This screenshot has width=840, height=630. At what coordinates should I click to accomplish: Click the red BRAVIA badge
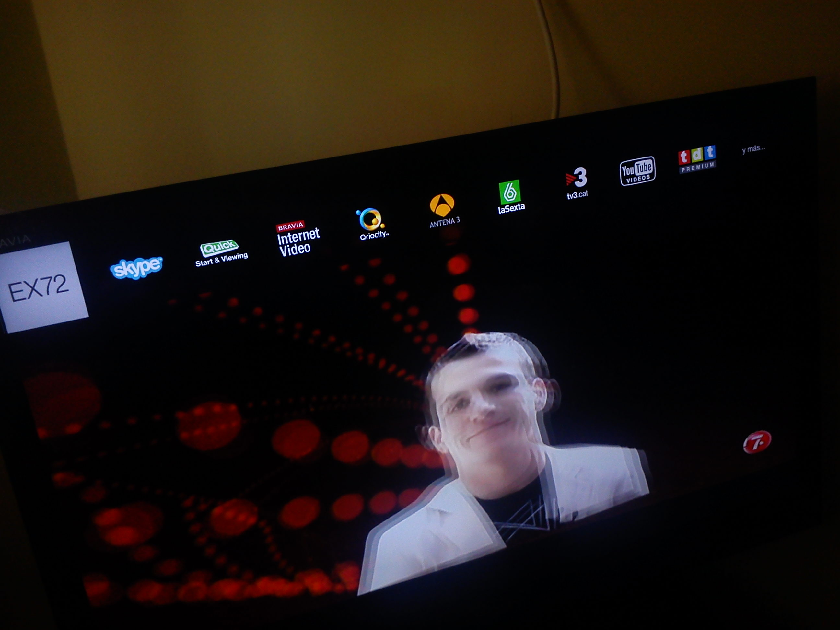pos(290,227)
